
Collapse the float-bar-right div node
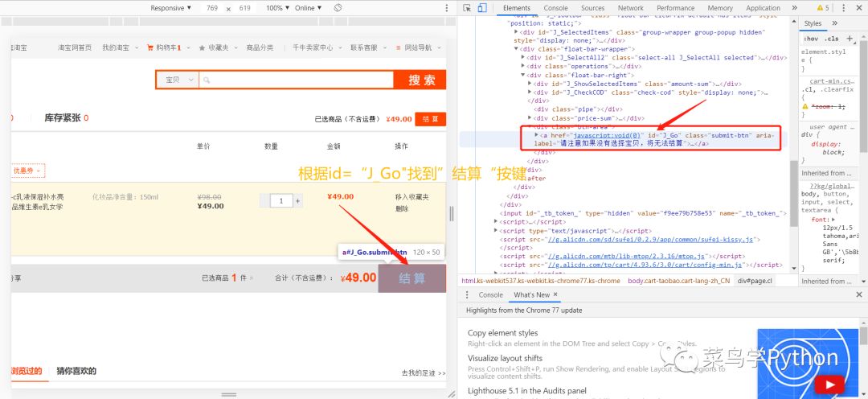coord(523,75)
